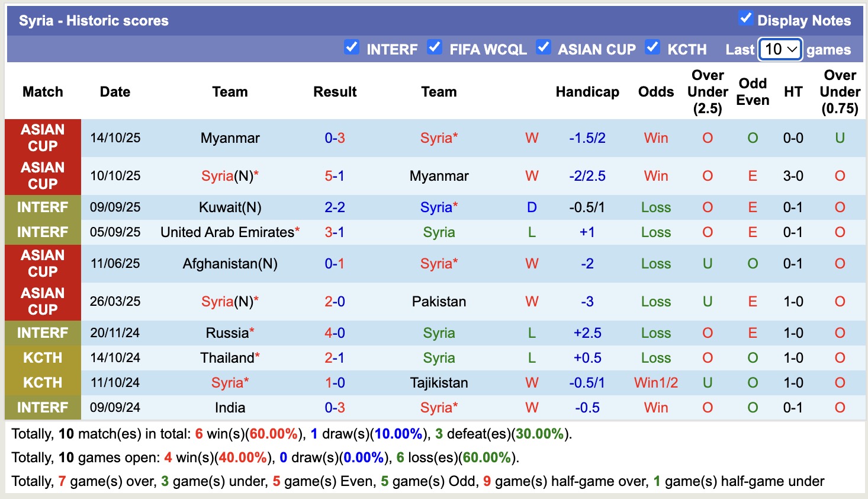The image size is (868, 499).
Task: Select the 5-1 result of Syria vs Myanmar
Action: [335, 175]
